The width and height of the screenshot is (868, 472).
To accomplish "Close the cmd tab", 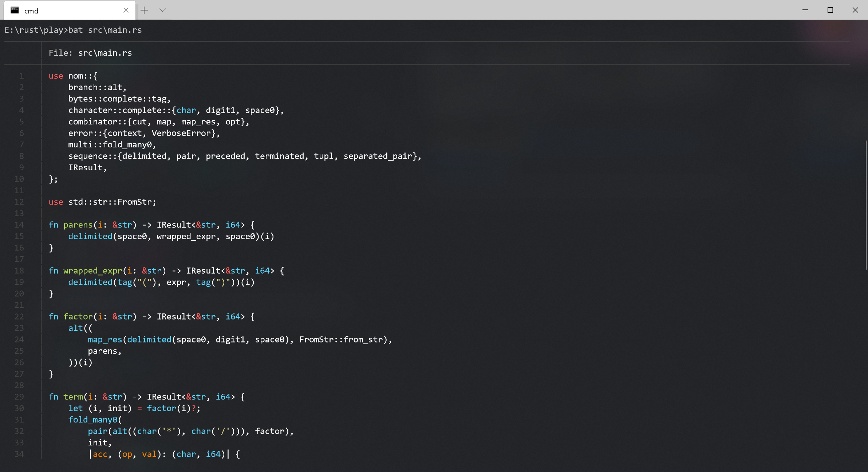I will (126, 10).
